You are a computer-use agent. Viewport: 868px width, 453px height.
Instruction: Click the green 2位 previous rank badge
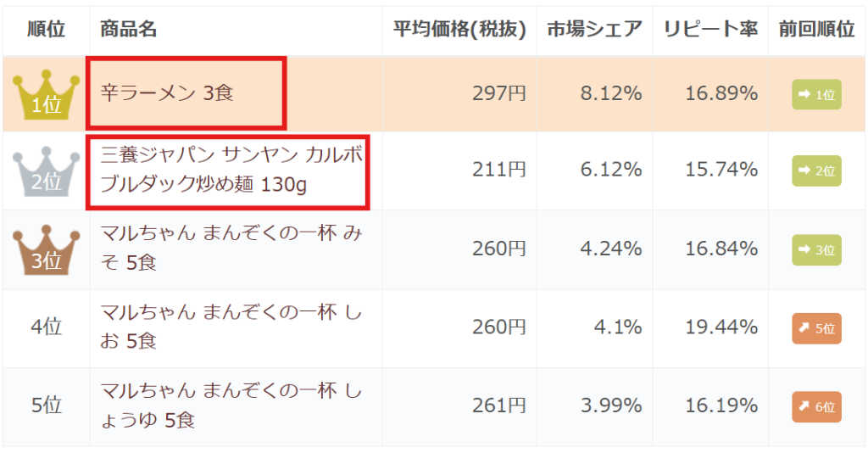tap(816, 171)
